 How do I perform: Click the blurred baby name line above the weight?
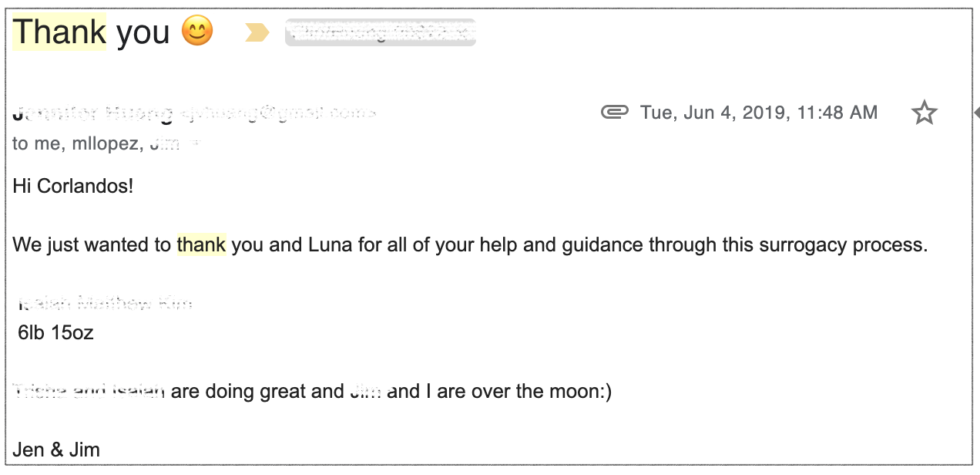pos(104,304)
